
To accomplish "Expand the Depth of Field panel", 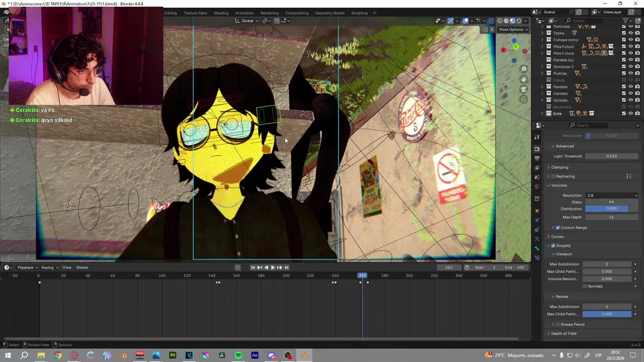I will [x=563, y=334].
